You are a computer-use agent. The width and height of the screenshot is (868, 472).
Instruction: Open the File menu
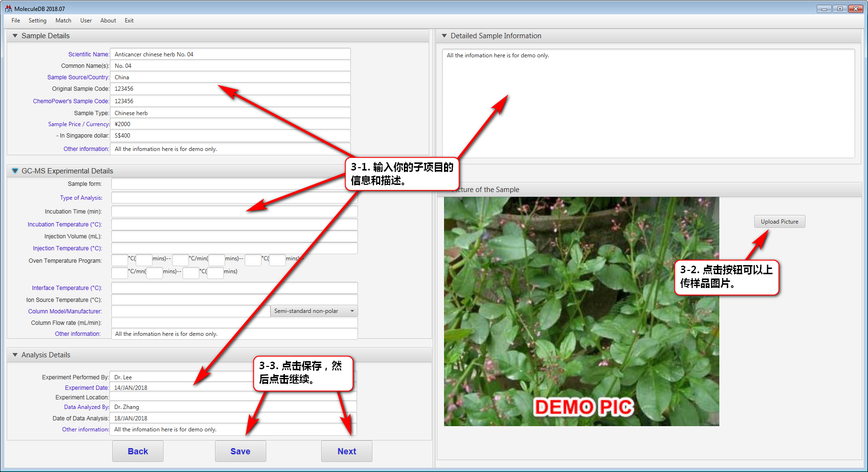coord(16,21)
